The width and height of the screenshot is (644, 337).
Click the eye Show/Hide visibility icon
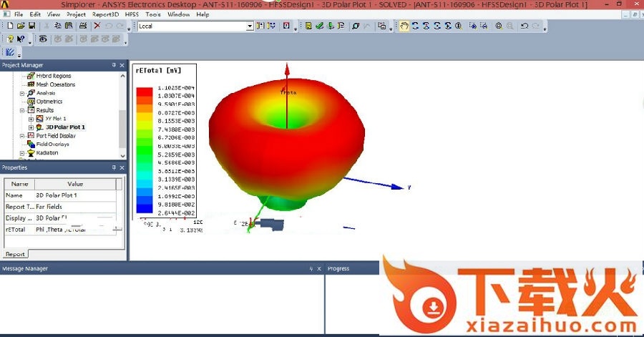click(43, 39)
